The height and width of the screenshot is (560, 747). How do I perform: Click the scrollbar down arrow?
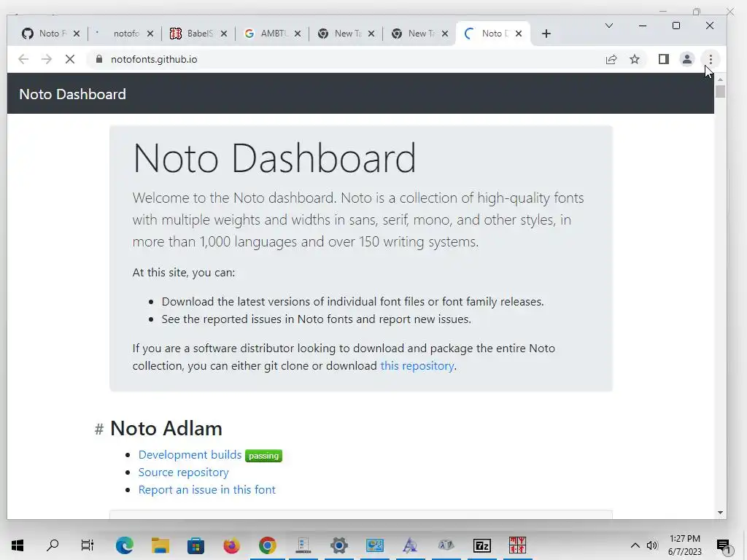click(720, 513)
